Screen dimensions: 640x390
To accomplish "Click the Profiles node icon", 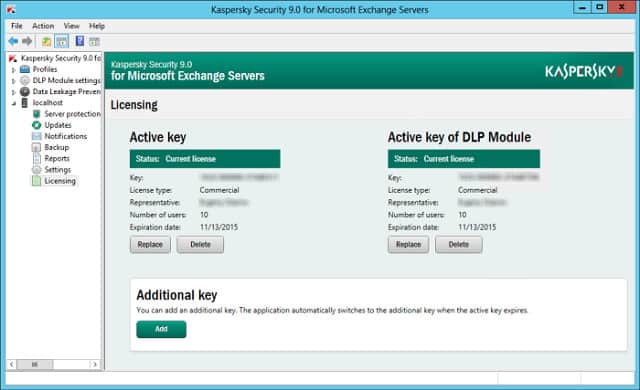I will click(25, 69).
